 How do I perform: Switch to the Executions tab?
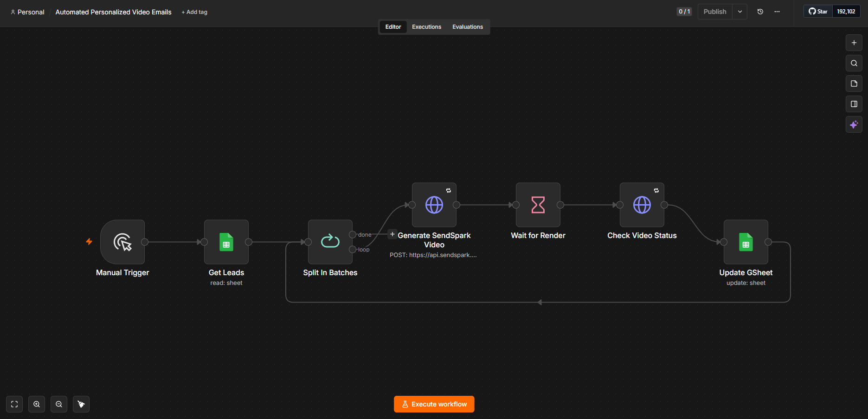pos(427,27)
